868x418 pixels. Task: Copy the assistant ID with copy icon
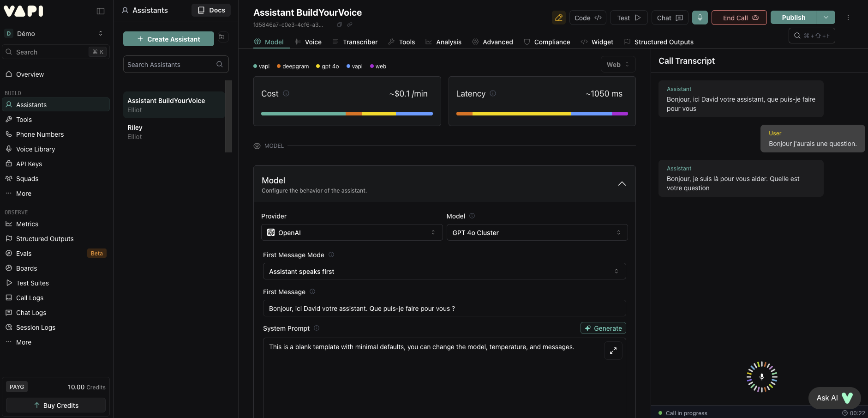click(x=340, y=24)
